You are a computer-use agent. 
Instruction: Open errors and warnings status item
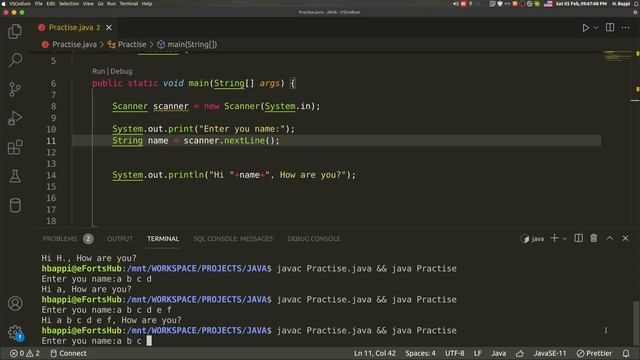coord(24,353)
